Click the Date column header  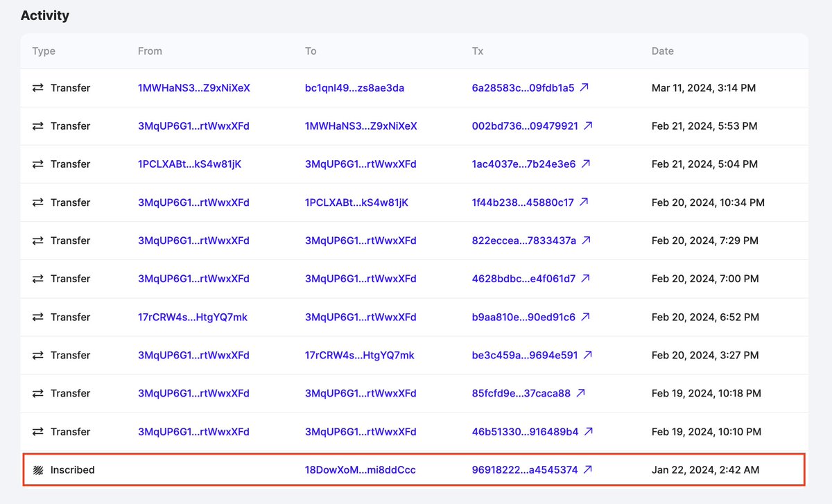(662, 51)
